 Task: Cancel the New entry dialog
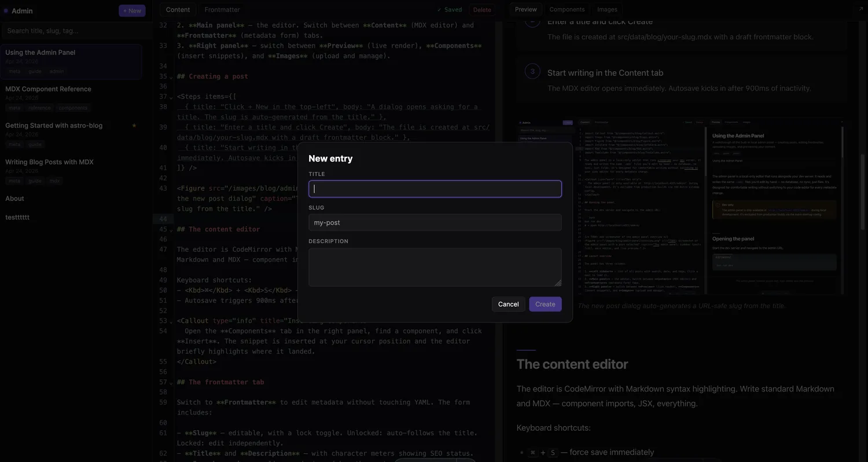(507, 304)
